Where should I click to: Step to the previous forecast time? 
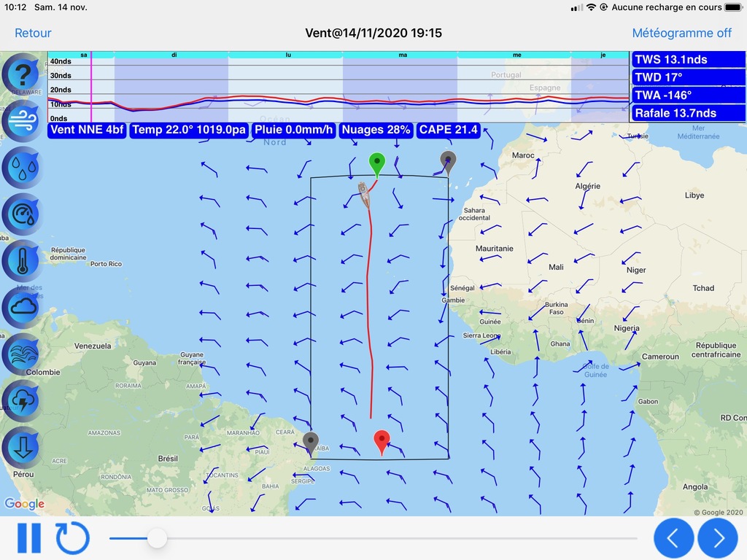point(673,538)
